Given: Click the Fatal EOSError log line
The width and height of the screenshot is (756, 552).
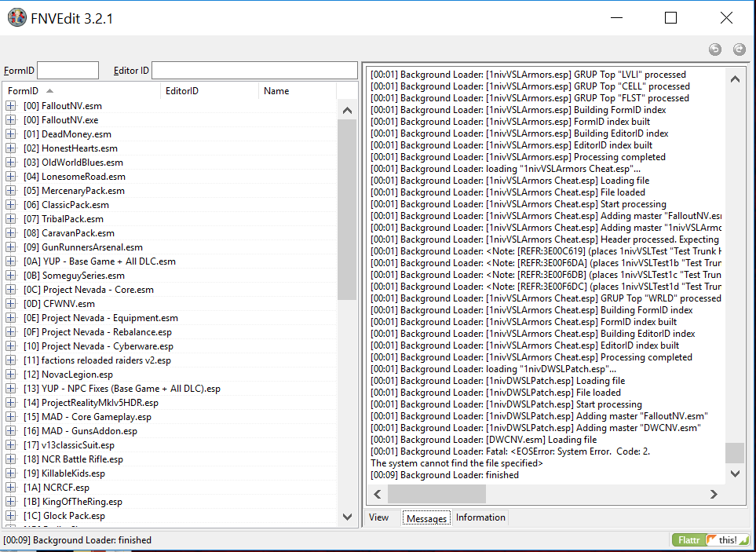Looking at the screenshot, I should [510, 451].
